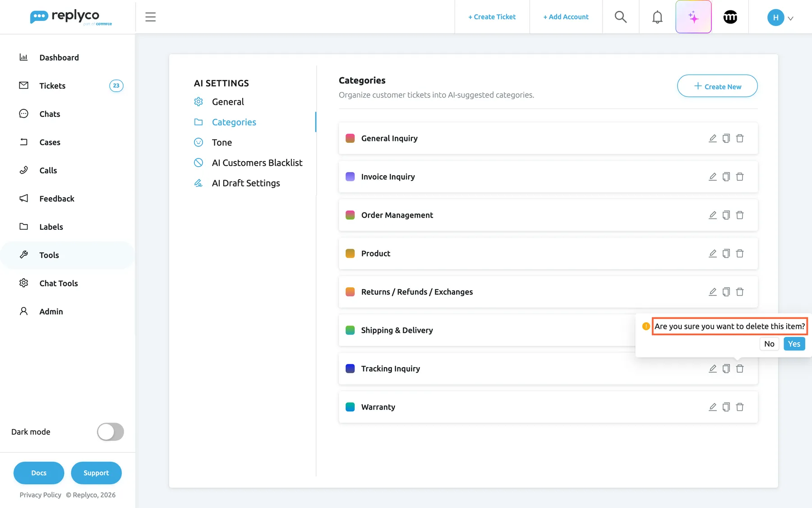Click the tickets count badge 23
This screenshot has height=508, width=812.
(116, 86)
